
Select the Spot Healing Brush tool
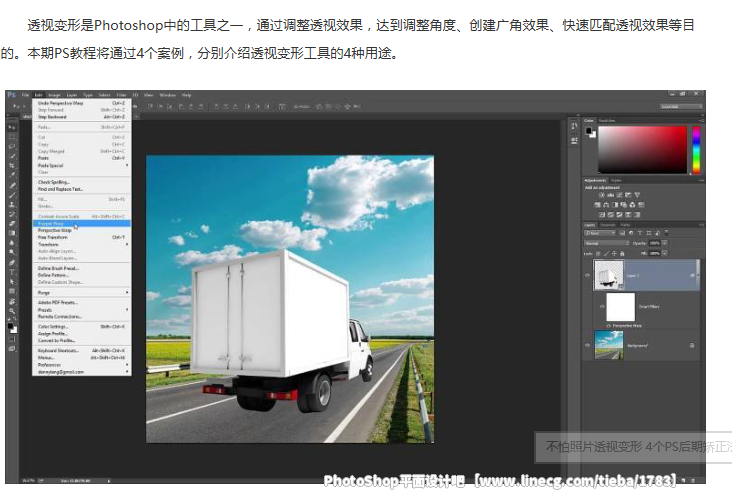click(12, 185)
